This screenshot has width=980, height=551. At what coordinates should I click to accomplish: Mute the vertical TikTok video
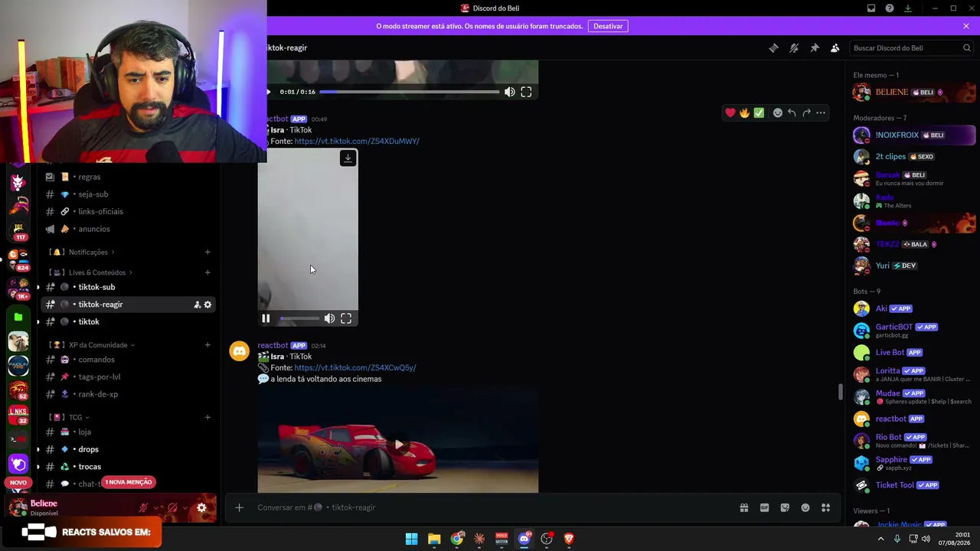329,318
